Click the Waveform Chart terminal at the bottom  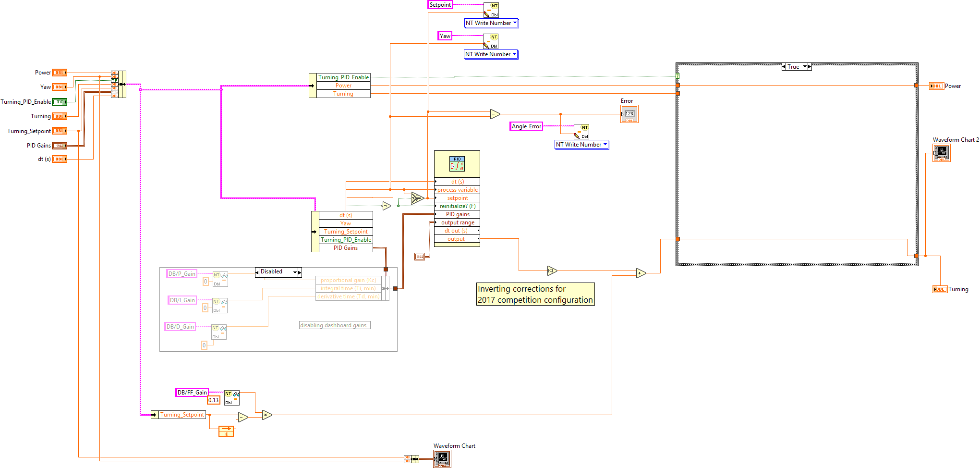coord(441,458)
